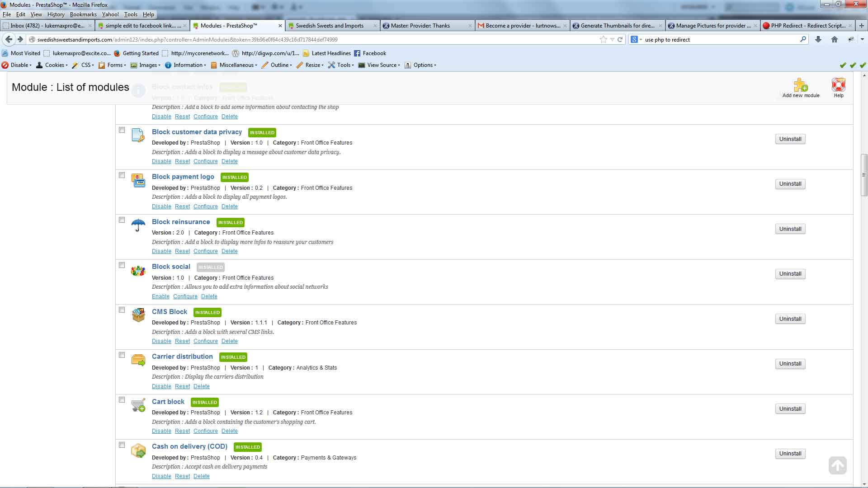Click the scroll-to-top arrow icon
Screen dimensions: 868x488
837,465
